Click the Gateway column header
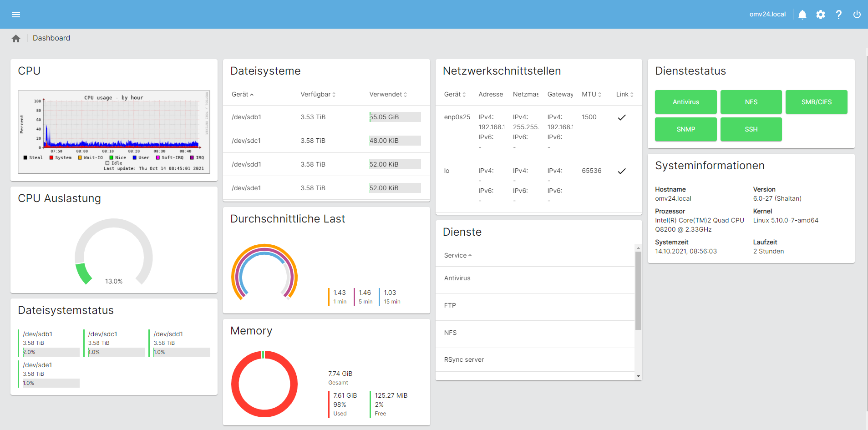 [560, 94]
